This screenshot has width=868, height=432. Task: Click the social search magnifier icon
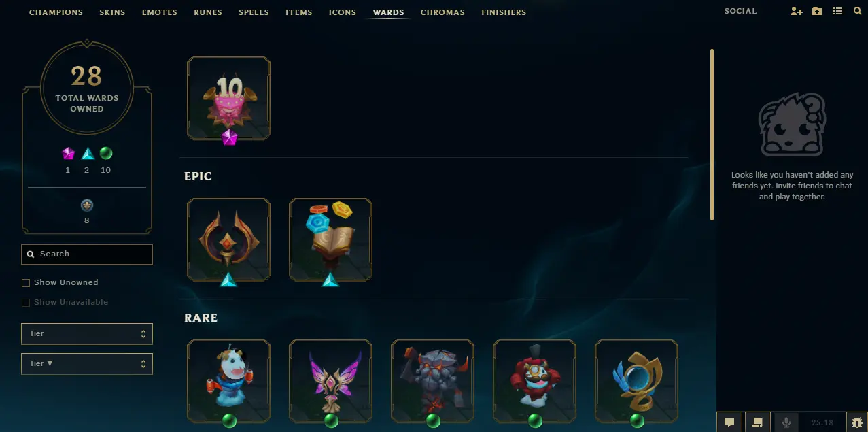point(858,12)
